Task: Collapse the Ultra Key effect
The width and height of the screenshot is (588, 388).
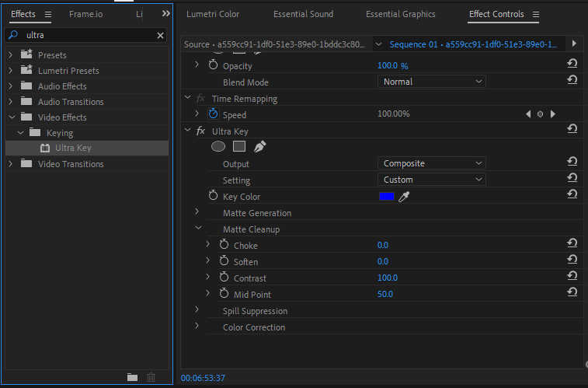Action: 187,130
